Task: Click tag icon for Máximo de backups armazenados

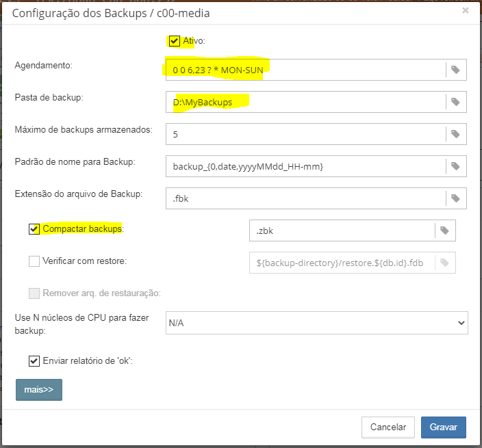Action: coord(455,134)
